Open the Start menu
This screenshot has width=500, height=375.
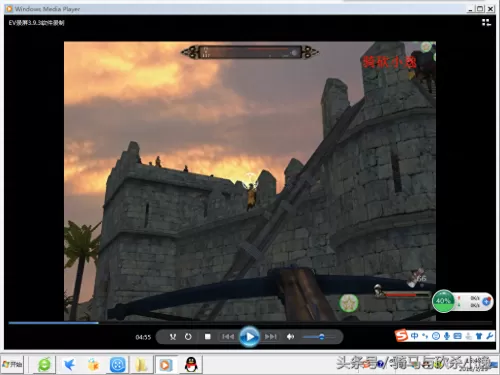click(x=13, y=364)
